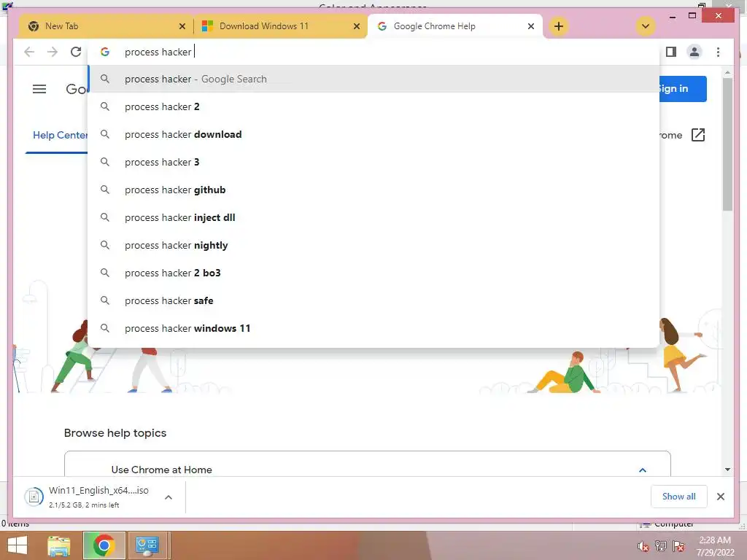The width and height of the screenshot is (747, 560).
Task: Go forward using the forward arrow
Action: coord(53,52)
